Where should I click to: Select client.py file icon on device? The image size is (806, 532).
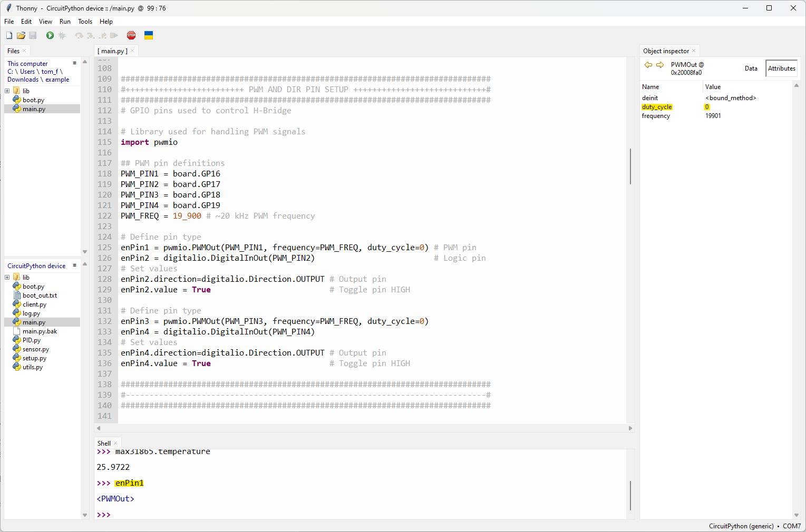pos(17,304)
